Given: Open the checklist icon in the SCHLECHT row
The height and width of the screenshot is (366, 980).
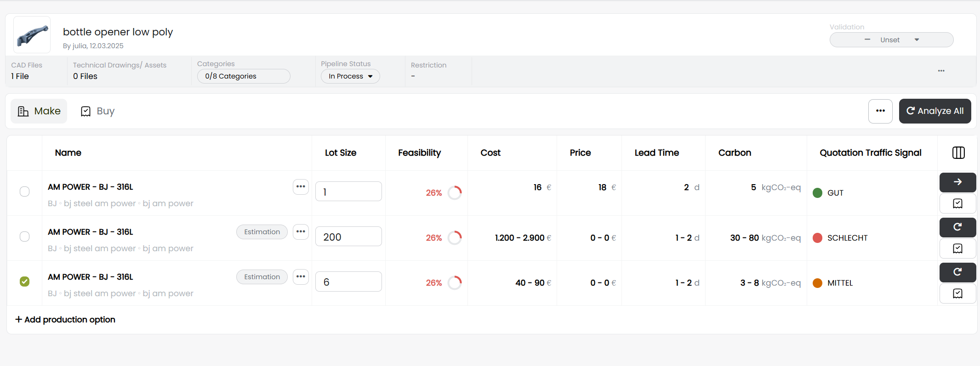Looking at the screenshot, I should 957,248.
